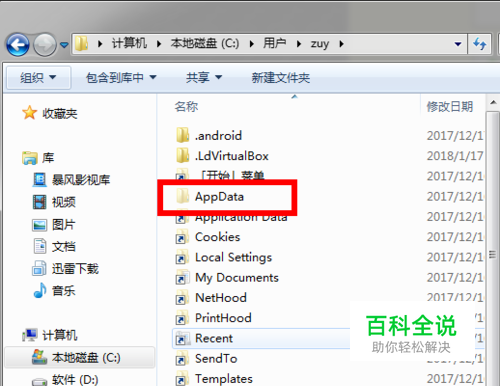Select 计算机 in the navigation pane
Screen dimensions: 500x386
[60, 335]
